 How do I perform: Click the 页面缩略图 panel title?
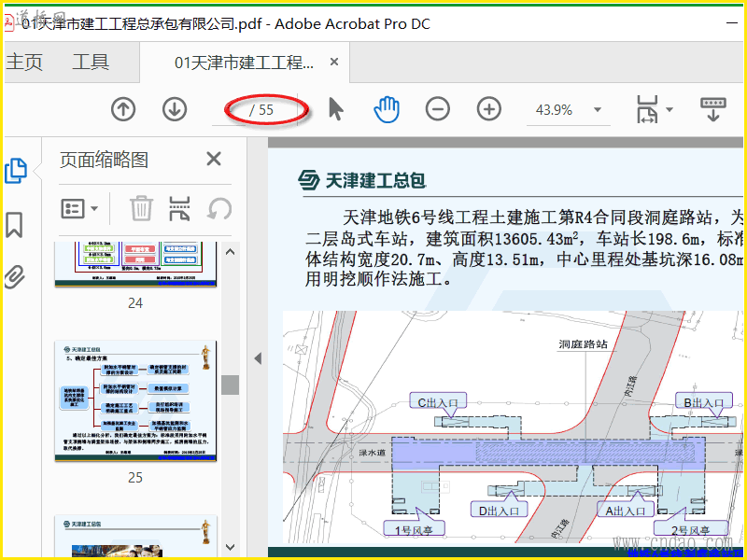click(x=104, y=160)
